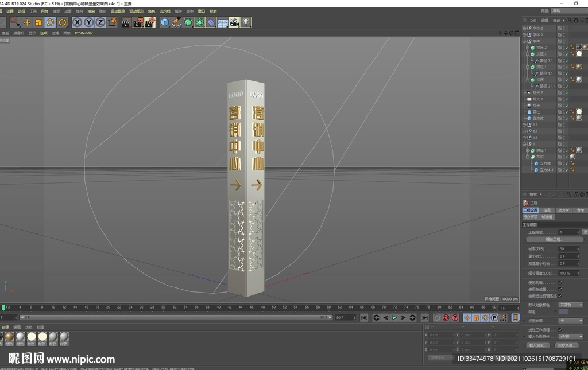Open the Edit Render Settings icon
This screenshot has width=588, height=370.
coord(150,22)
